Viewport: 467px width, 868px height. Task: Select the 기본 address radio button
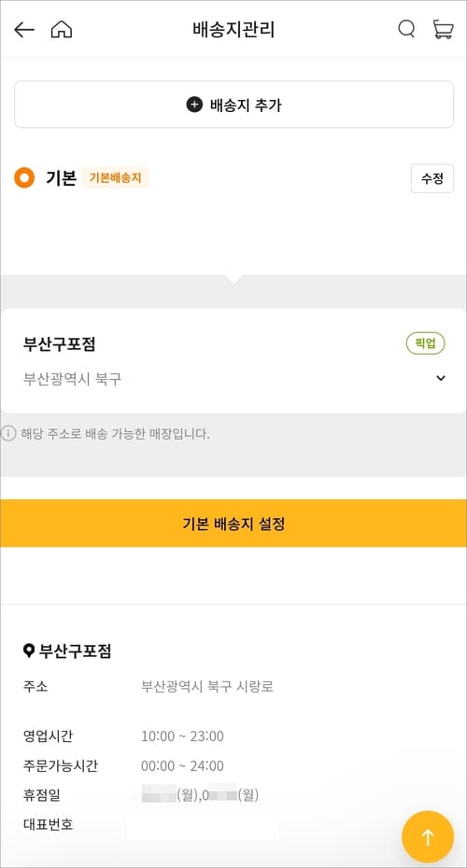point(24,178)
